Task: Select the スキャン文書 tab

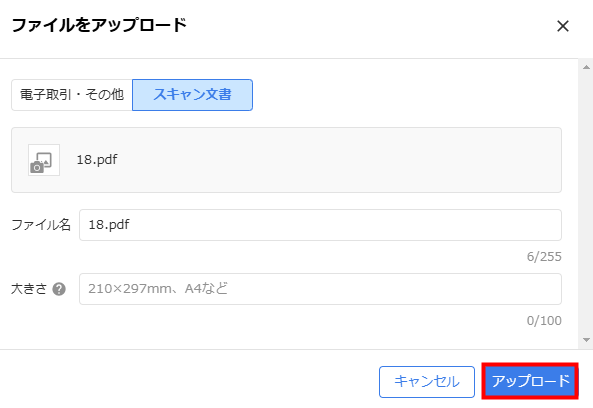Action: tap(192, 95)
